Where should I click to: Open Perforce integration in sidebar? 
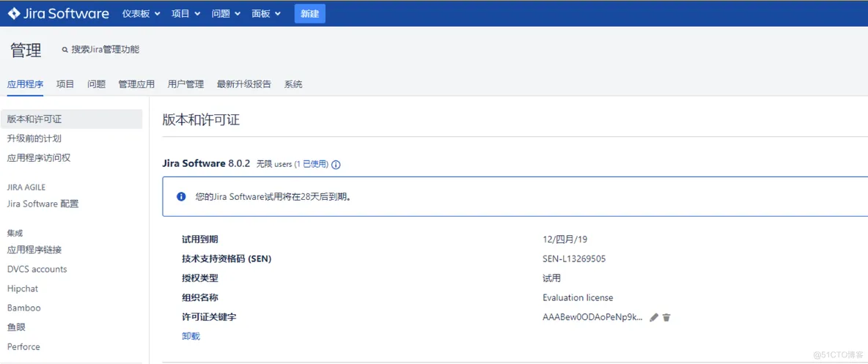click(x=23, y=347)
